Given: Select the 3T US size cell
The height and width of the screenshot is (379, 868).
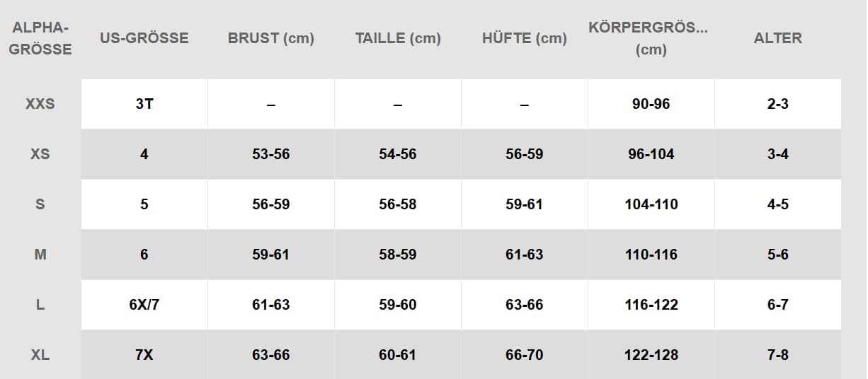Looking at the screenshot, I should [144, 104].
